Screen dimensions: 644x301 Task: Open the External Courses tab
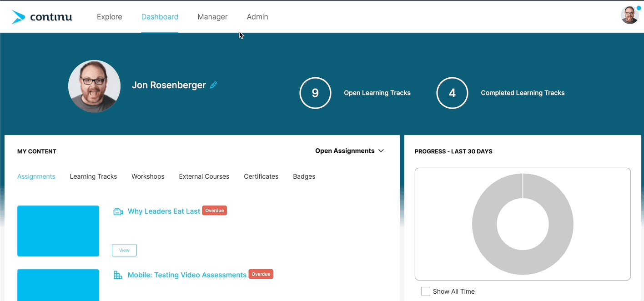(204, 176)
